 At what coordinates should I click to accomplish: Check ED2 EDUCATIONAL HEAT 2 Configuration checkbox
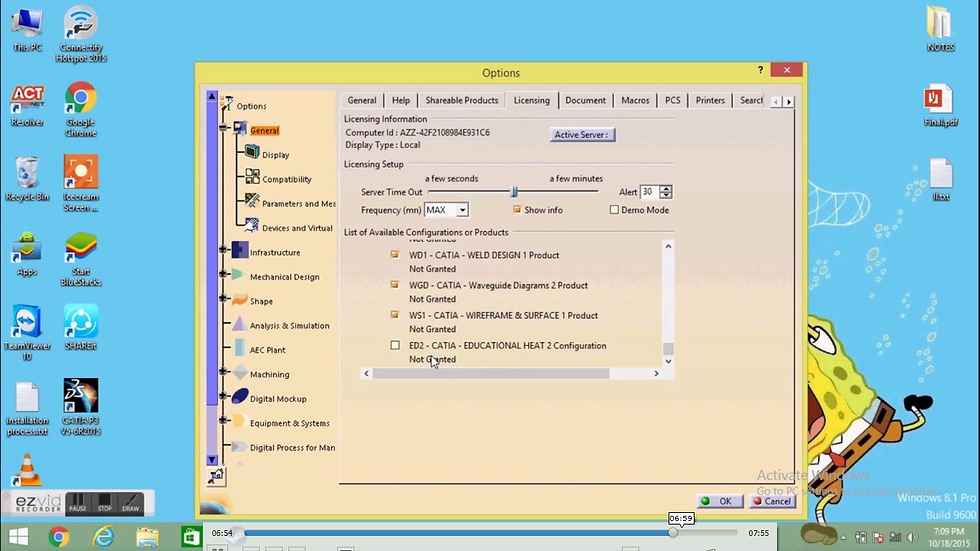point(394,345)
